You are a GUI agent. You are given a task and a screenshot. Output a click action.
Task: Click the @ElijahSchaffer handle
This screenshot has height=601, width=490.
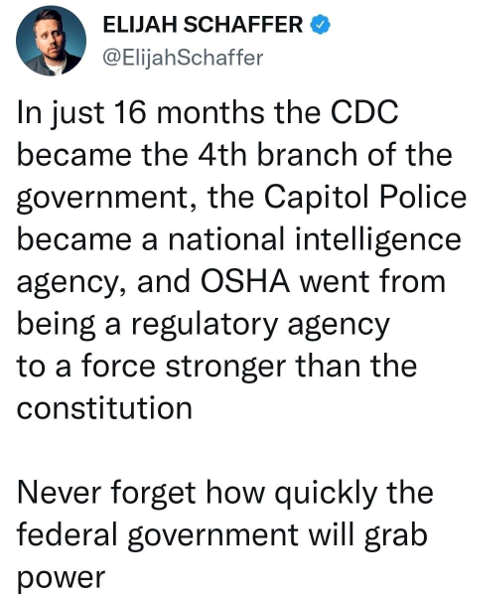[x=183, y=58]
